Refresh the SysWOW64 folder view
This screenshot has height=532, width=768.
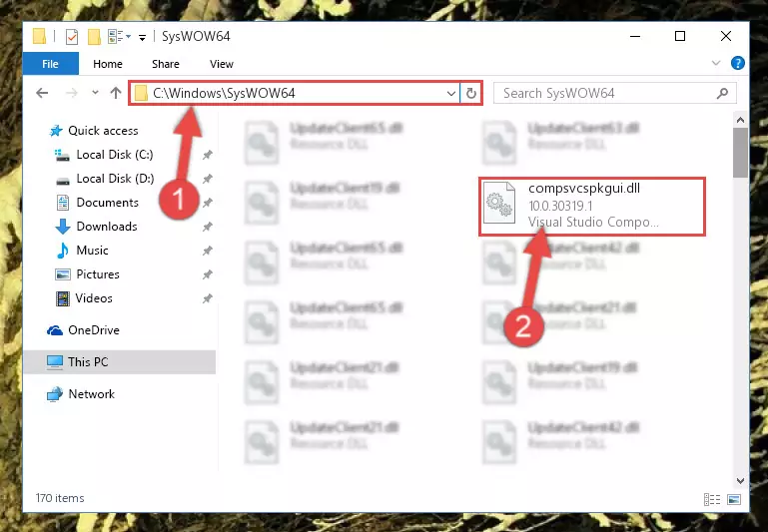pos(470,93)
